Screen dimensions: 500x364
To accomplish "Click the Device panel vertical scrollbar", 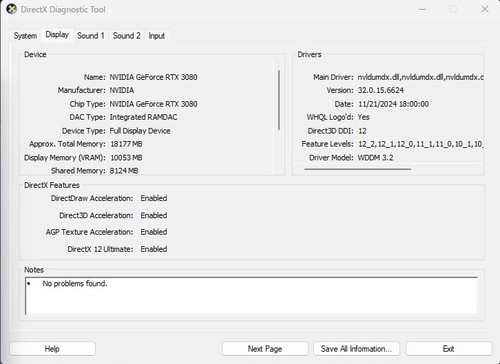I will point(279,100).
